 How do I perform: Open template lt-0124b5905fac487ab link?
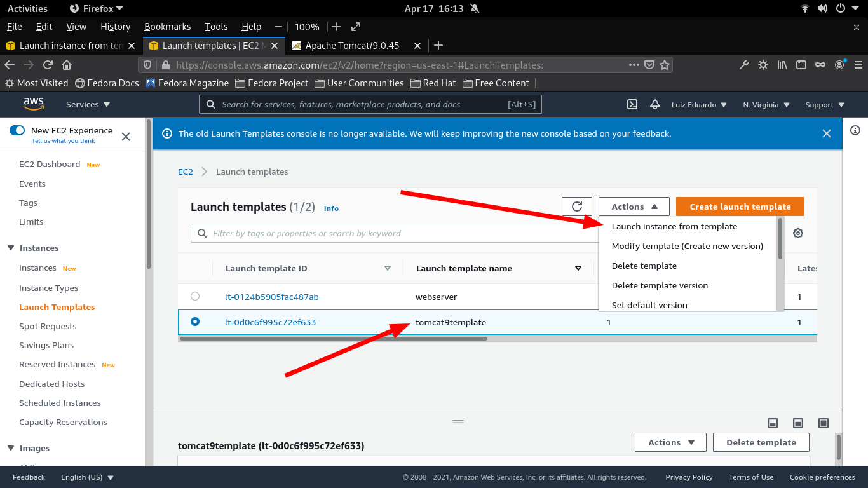272,297
